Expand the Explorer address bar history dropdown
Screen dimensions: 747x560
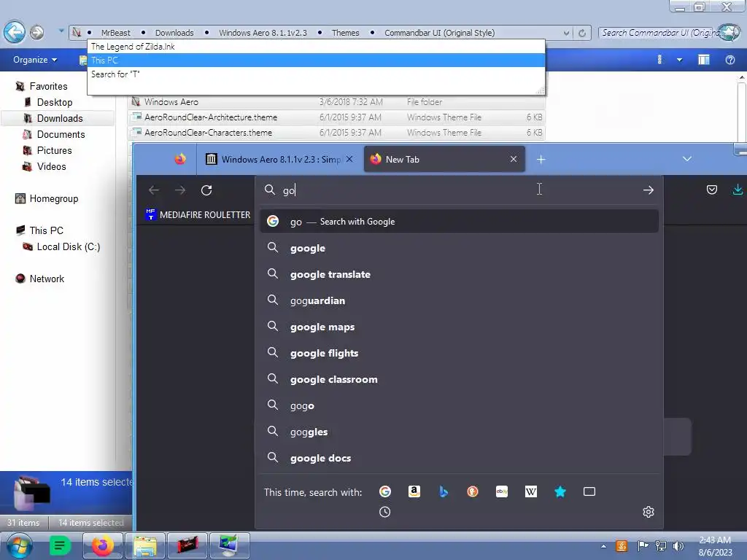pos(566,33)
